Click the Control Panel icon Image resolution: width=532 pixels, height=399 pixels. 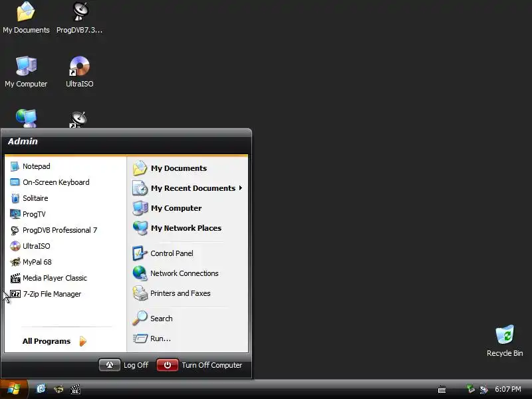click(140, 253)
